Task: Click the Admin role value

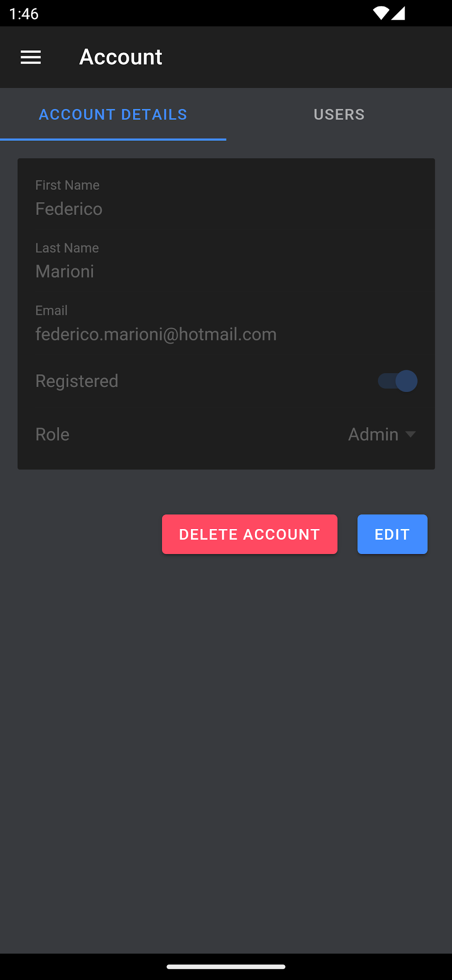Action: pyautogui.click(x=373, y=434)
